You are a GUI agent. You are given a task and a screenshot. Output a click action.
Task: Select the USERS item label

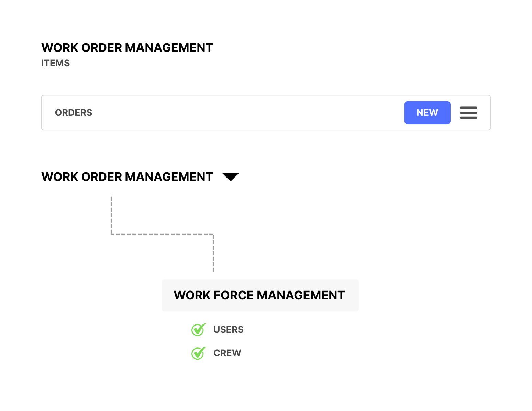(228, 330)
